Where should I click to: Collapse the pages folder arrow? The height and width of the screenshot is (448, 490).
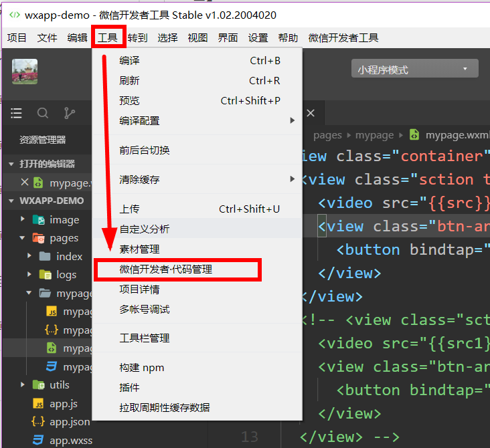(x=22, y=238)
